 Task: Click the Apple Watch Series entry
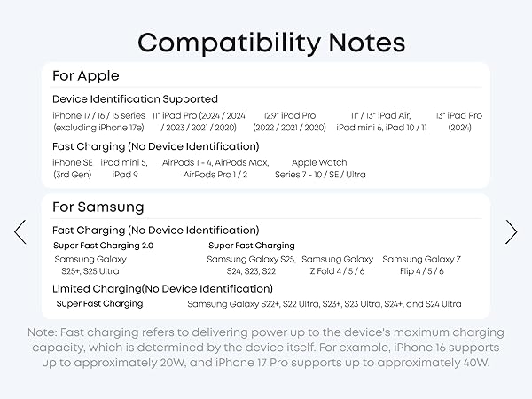(x=319, y=168)
